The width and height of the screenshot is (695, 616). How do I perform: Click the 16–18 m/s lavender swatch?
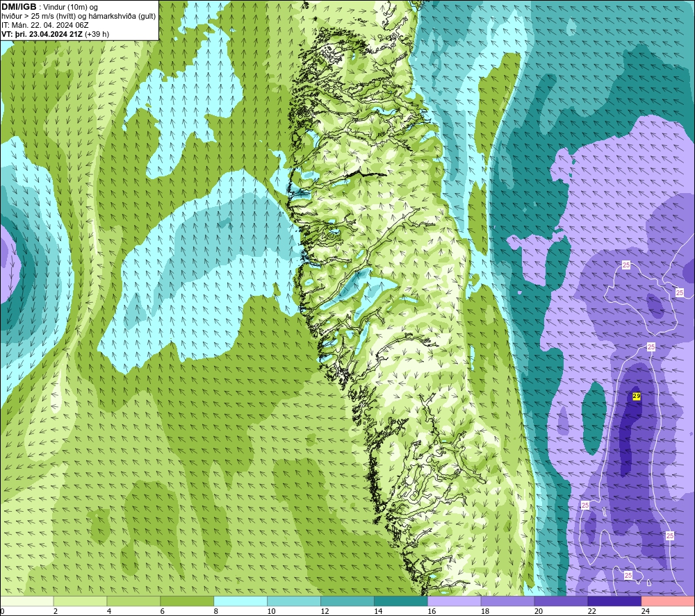tap(455, 601)
